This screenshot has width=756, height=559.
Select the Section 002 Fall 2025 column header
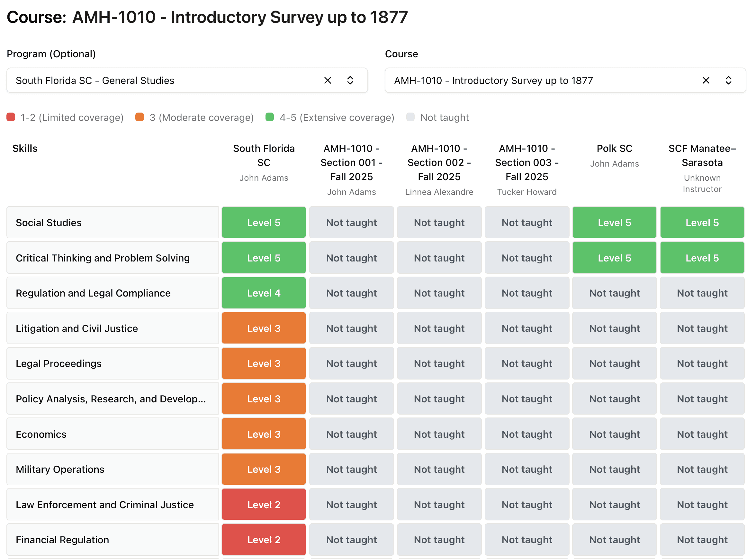pos(439,163)
